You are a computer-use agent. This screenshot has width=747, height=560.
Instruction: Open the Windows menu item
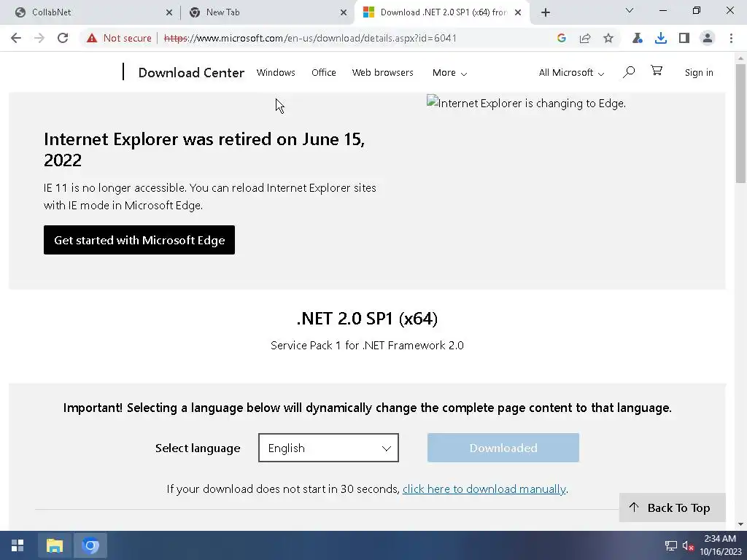pos(276,72)
